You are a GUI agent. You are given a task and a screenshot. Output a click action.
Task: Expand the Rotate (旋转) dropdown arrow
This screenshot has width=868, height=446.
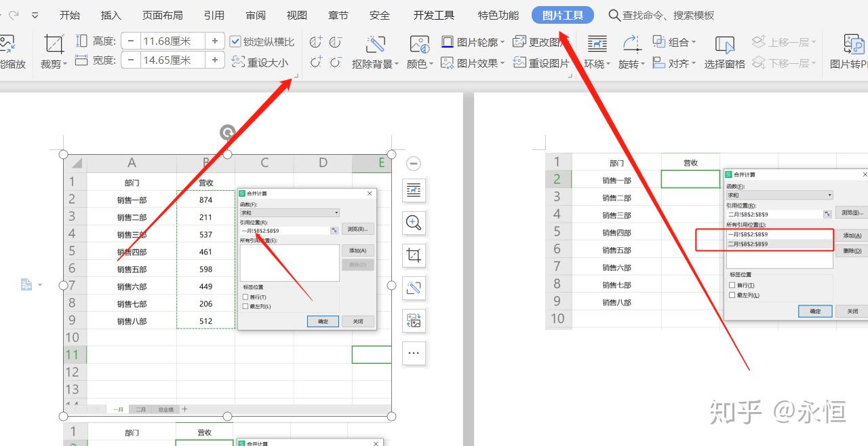(x=643, y=64)
